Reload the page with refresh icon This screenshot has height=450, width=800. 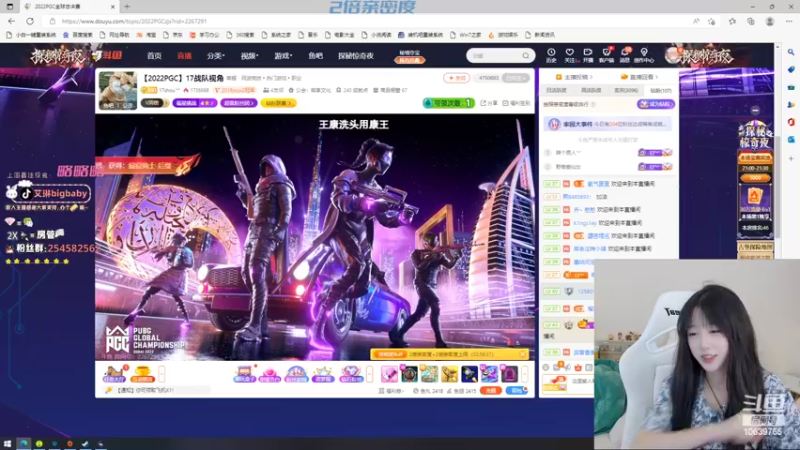tap(30, 21)
